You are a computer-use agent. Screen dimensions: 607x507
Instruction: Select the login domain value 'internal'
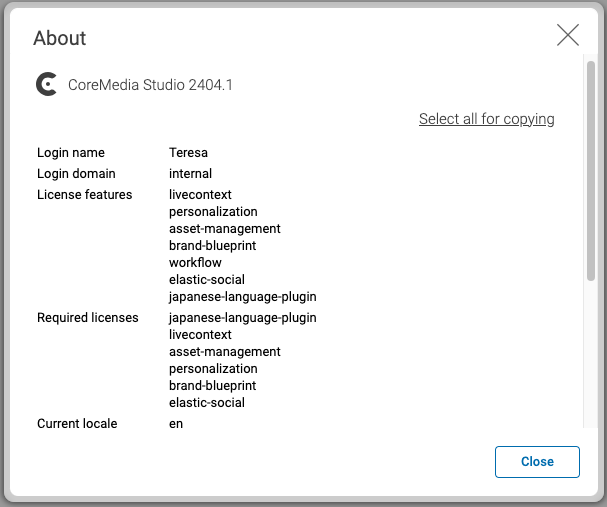[x=190, y=174]
